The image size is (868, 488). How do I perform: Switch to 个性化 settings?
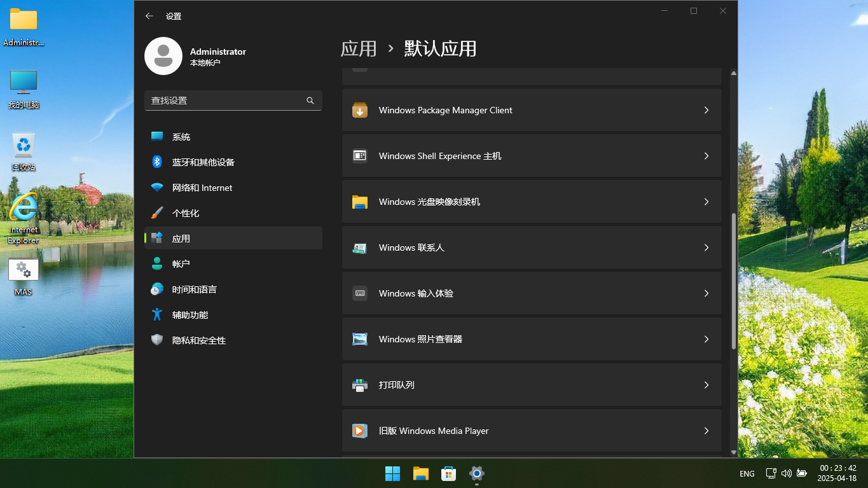point(233,213)
